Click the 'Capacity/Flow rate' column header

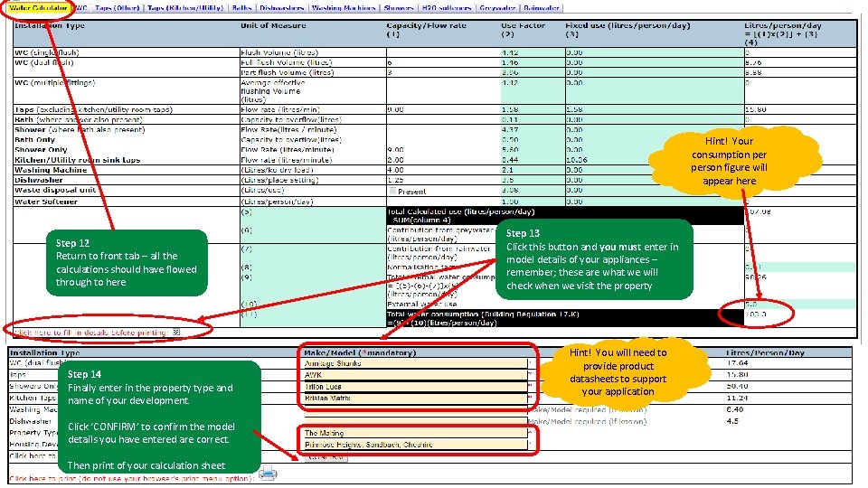[426, 25]
